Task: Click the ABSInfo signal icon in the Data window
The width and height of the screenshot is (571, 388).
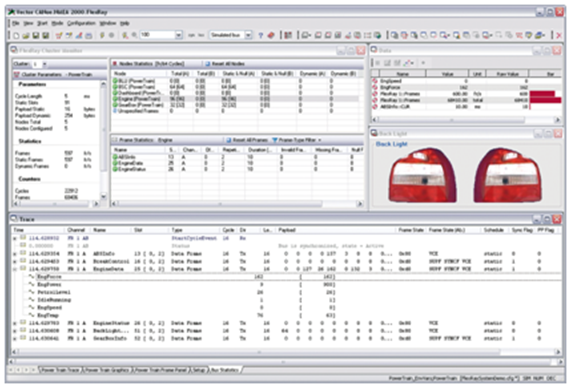Action: 375,107
